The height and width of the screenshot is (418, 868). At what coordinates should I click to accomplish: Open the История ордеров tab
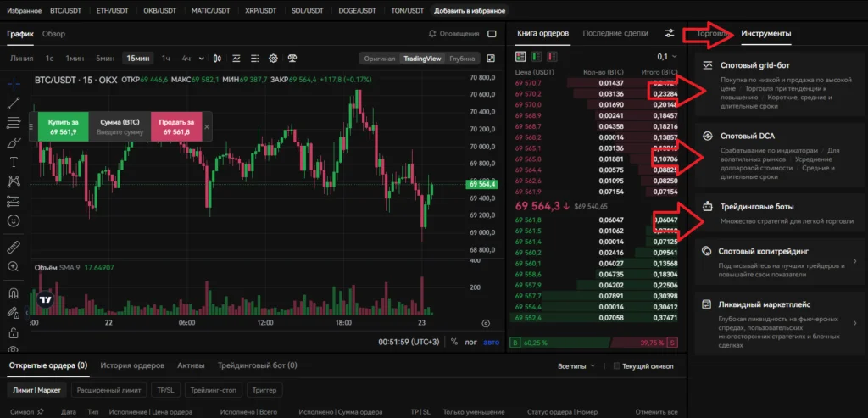[x=132, y=365]
